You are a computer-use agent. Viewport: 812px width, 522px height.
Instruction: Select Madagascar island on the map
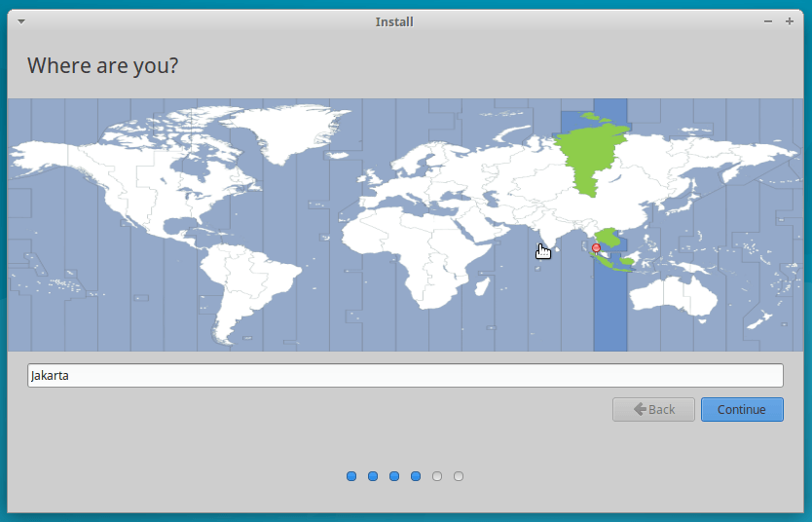point(482,286)
